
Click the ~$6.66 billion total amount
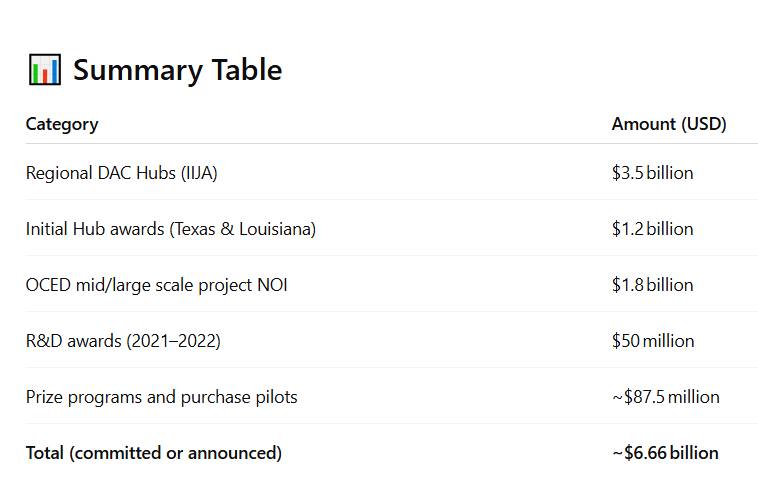665,453
